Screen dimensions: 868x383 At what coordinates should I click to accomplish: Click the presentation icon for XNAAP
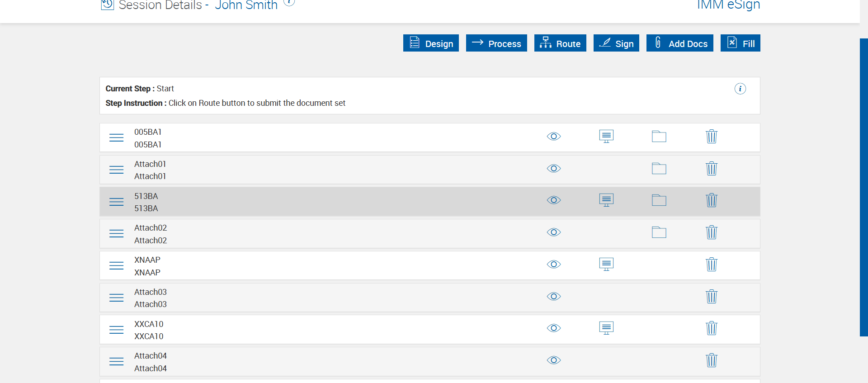click(606, 264)
